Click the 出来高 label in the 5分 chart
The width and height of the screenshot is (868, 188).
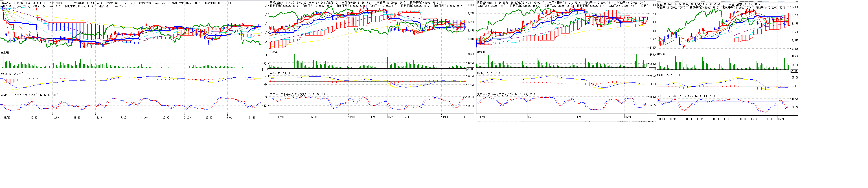[x=5, y=53]
